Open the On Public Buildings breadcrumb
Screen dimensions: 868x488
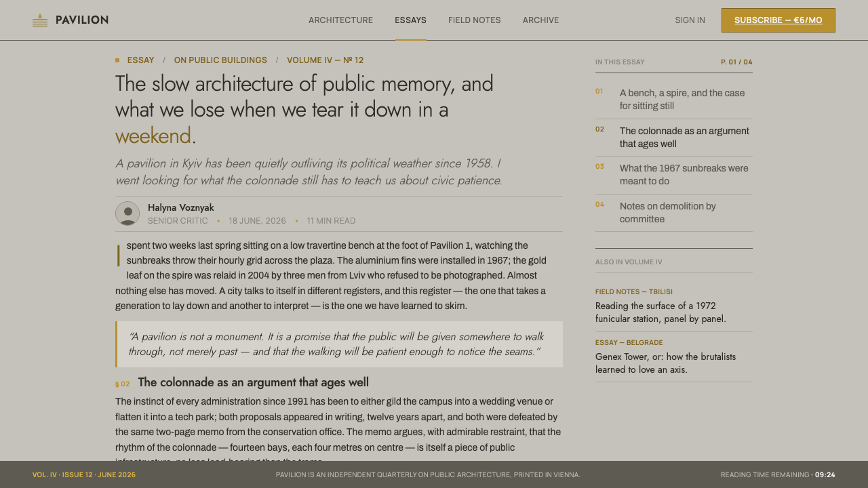(x=220, y=60)
